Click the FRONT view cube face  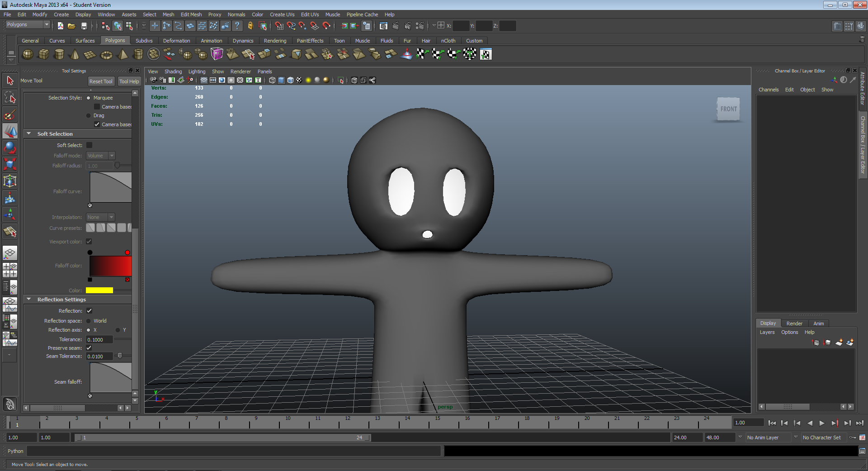click(x=728, y=109)
